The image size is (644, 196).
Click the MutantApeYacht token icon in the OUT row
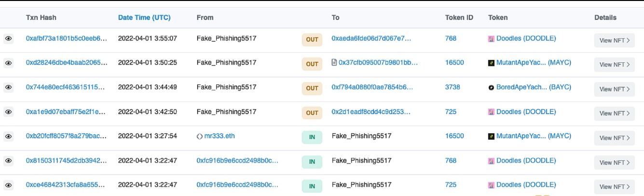[x=492, y=63]
